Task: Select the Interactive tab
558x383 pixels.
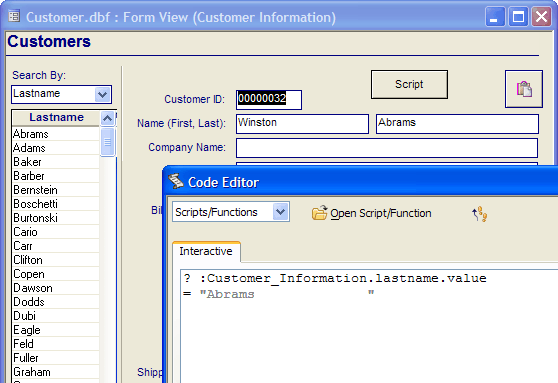Action: pos(206,251)
